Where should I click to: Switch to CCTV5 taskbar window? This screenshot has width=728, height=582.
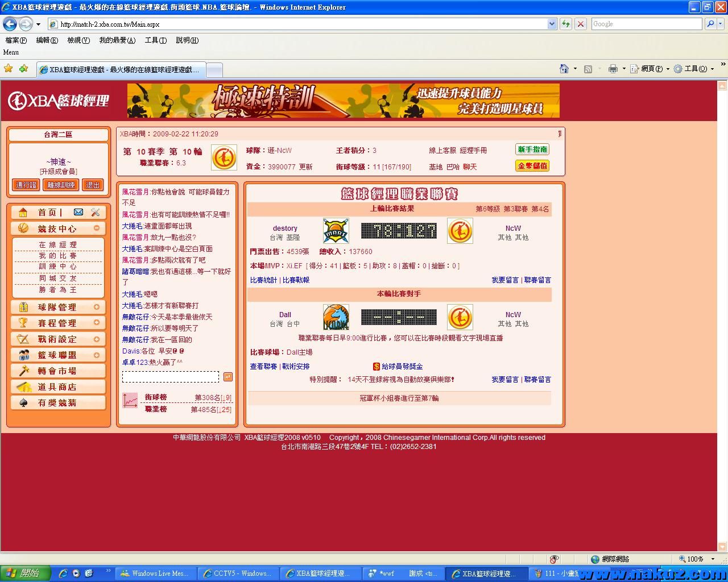[x=238, y=573]
